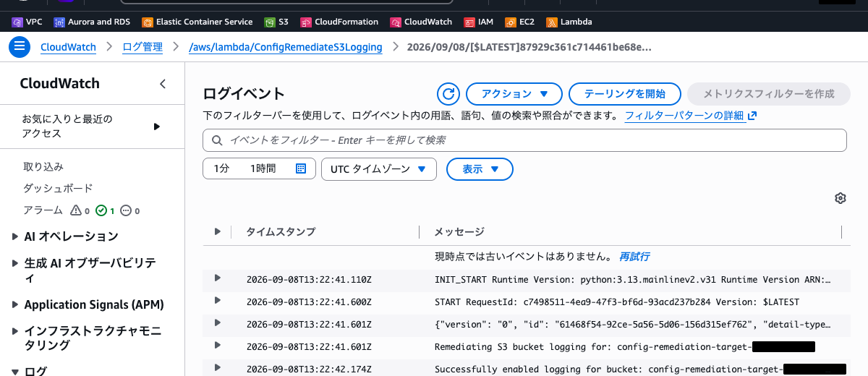
Task: Open the IAM service shortcut icon
Action: [x=469, y=22]
